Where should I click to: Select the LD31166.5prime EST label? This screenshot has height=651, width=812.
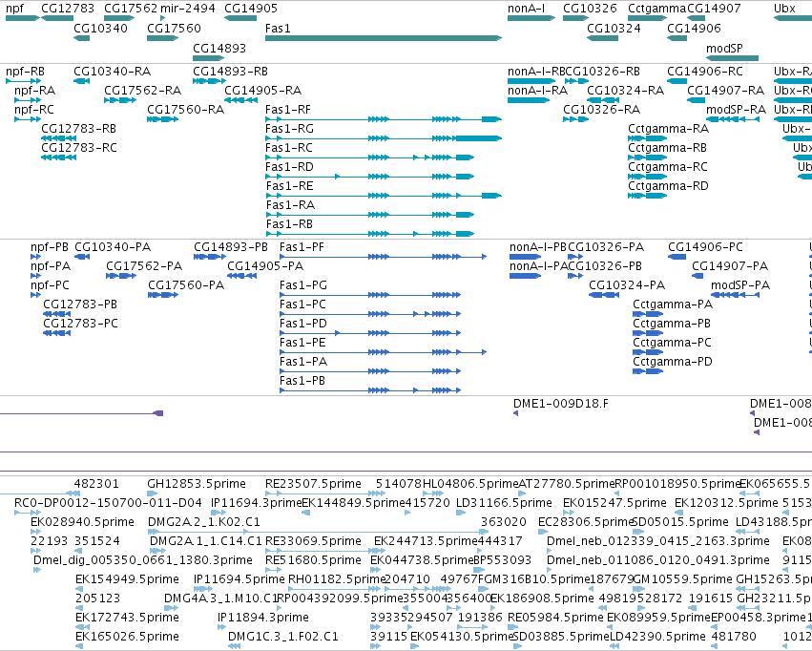504,503
